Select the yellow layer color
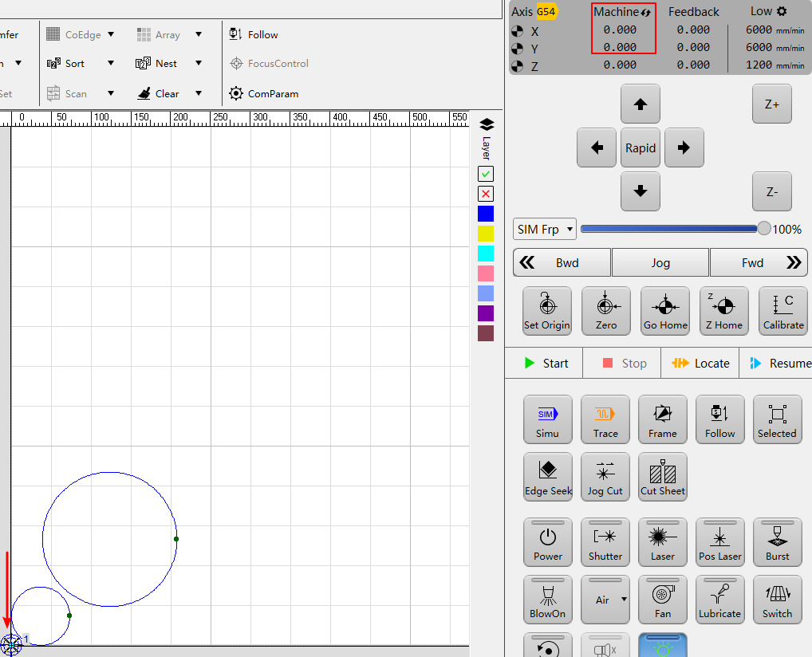This screenshot has width=812, height=657. click(486, 234)
